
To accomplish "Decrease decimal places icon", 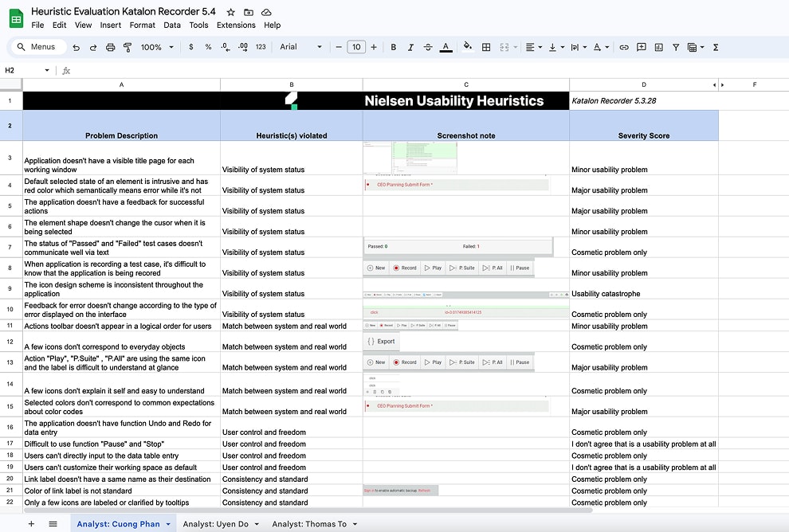I will click(x=226, y=47).
